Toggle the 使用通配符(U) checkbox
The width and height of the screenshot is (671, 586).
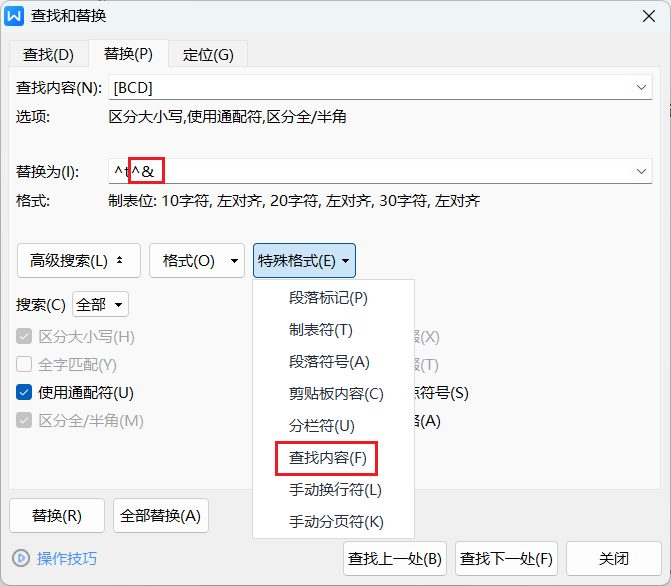tap(25, 393)
